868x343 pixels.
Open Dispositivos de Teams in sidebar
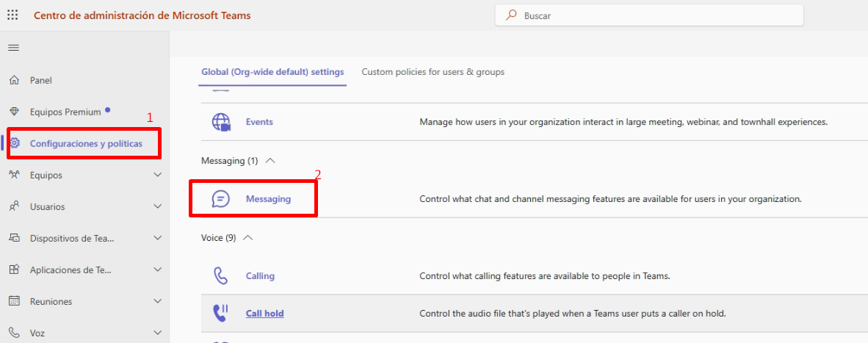[x=72, y=238]
